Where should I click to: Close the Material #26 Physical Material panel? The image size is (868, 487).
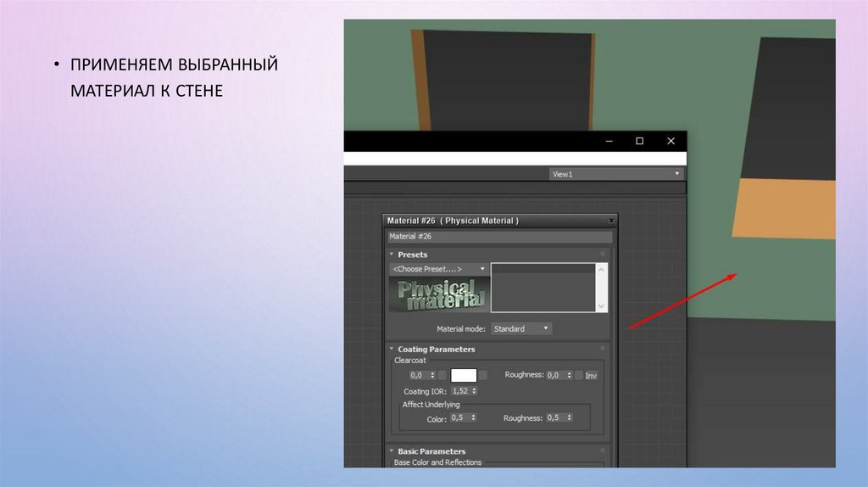click(x=611, y=221)
